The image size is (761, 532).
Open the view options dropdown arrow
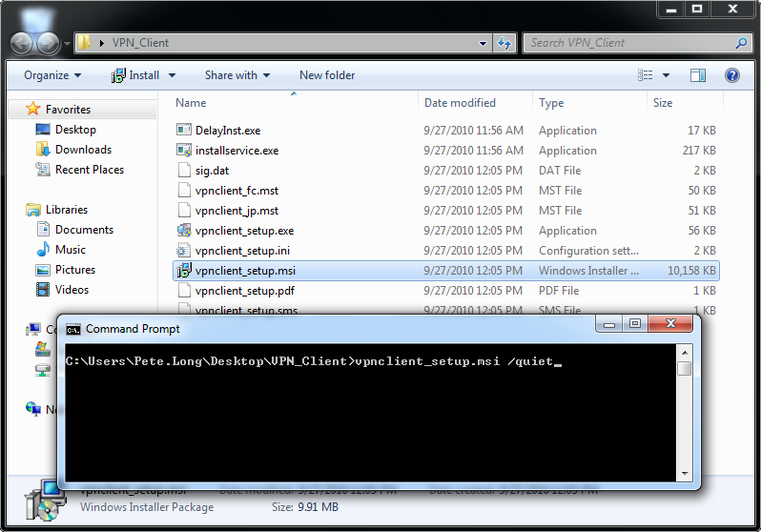(666, 74)
